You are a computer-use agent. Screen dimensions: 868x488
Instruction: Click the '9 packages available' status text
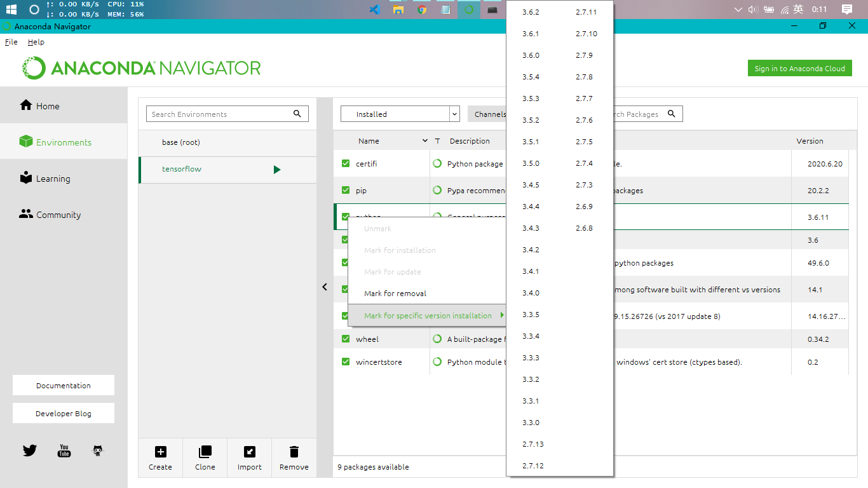click(x=373, y=466)
